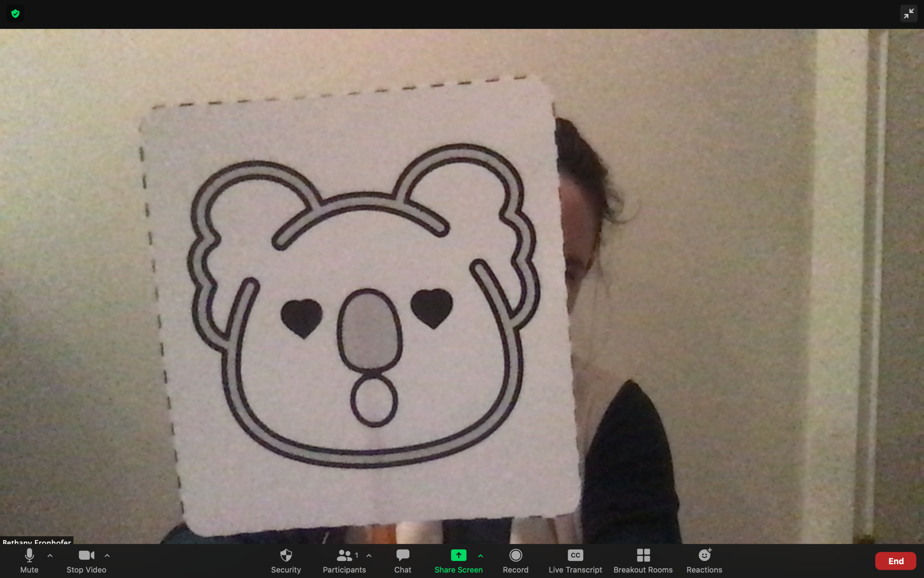Expand audio options arrow beside Mute
This screenshot has height=578, width=924.
(x=50, y=555)
